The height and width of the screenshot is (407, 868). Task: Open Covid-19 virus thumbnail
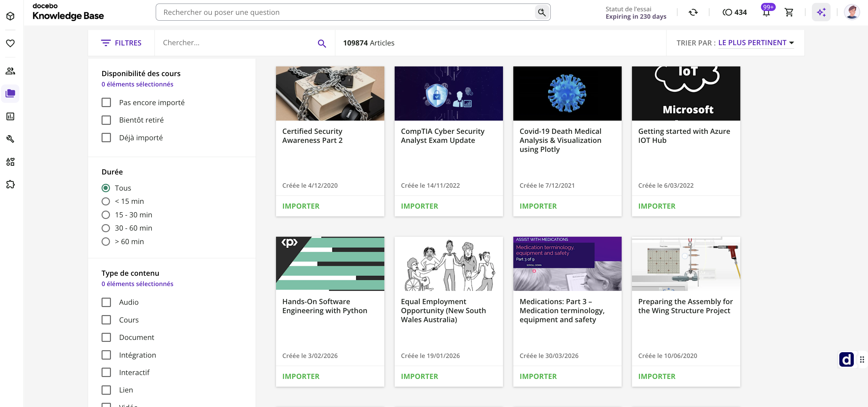(x=567, y=93)
